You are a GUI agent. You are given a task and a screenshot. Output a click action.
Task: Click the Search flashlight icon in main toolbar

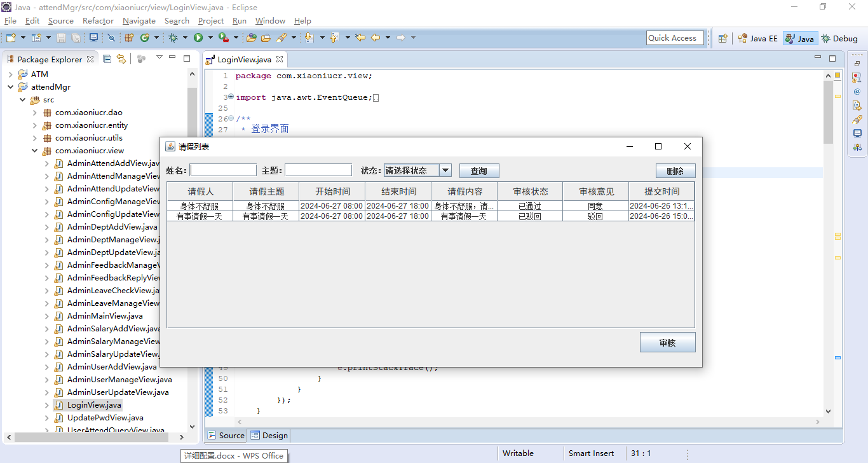(281, 38)
